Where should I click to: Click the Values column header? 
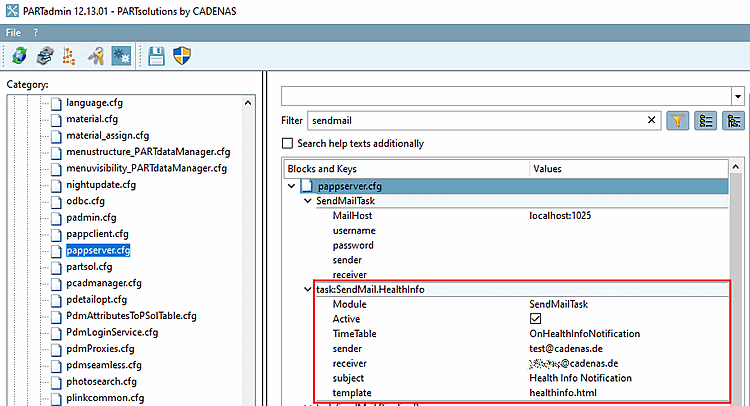pos(629,169)
